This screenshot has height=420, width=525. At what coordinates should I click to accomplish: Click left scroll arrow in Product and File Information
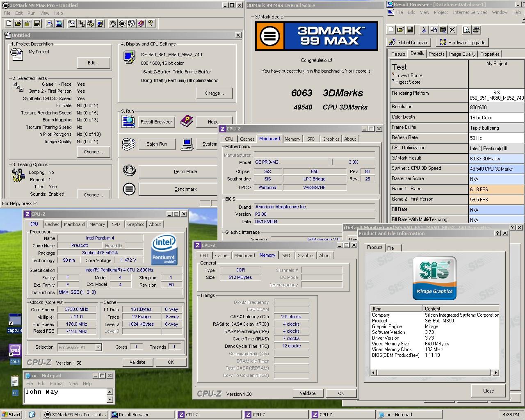click(x=373, y=373)
